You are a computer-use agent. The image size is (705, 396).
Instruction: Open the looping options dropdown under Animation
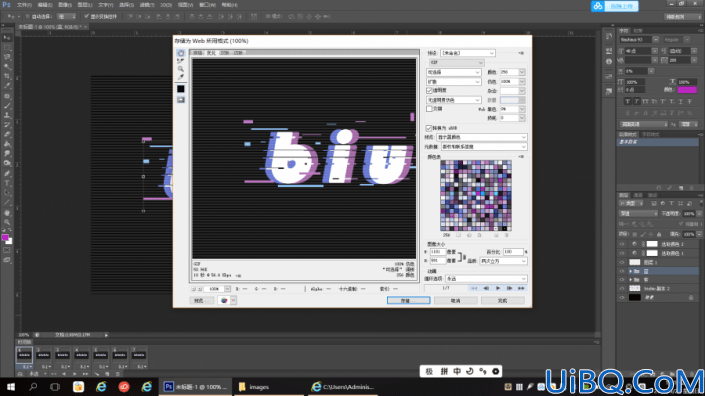coord(486,279)
